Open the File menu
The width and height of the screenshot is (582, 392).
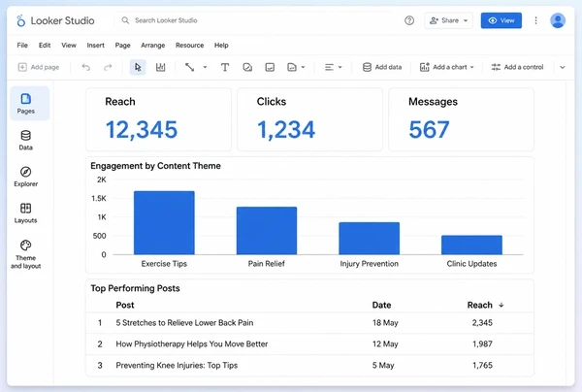coord(22,46)
